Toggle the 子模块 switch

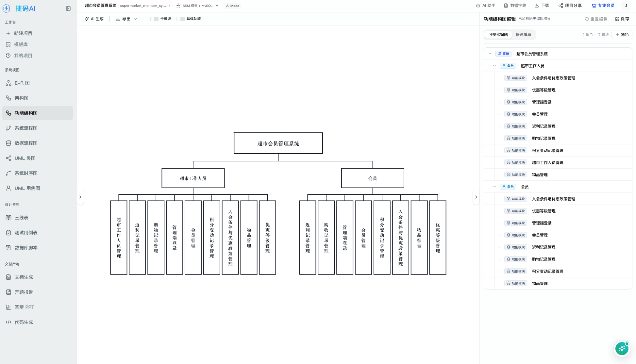click(x=154, y=19)
